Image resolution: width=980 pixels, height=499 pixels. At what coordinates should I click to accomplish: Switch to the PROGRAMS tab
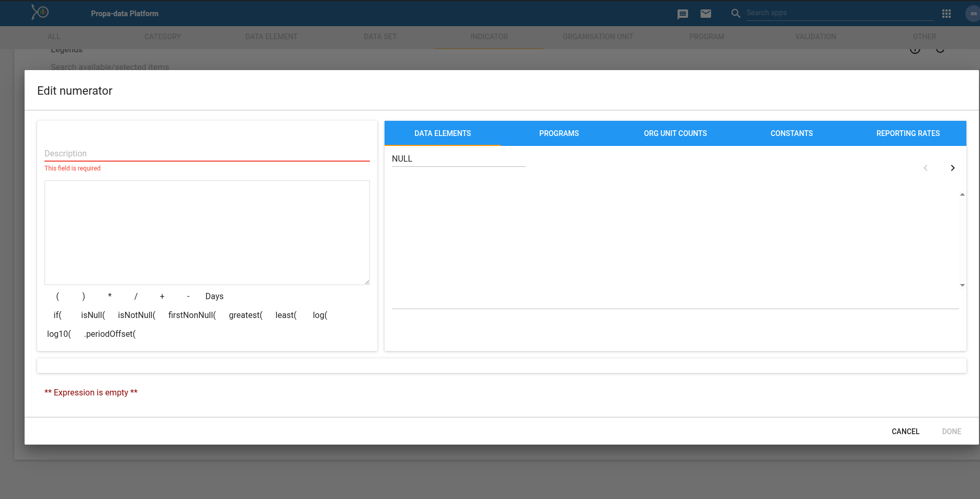(x=559, y=133)
